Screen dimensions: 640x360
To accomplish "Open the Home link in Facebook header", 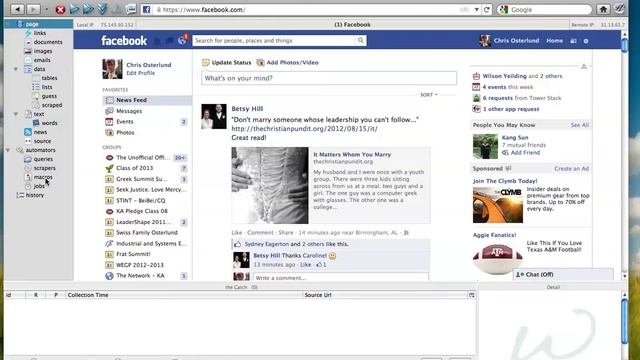I will pyautogui.click(x=554, y=41).
